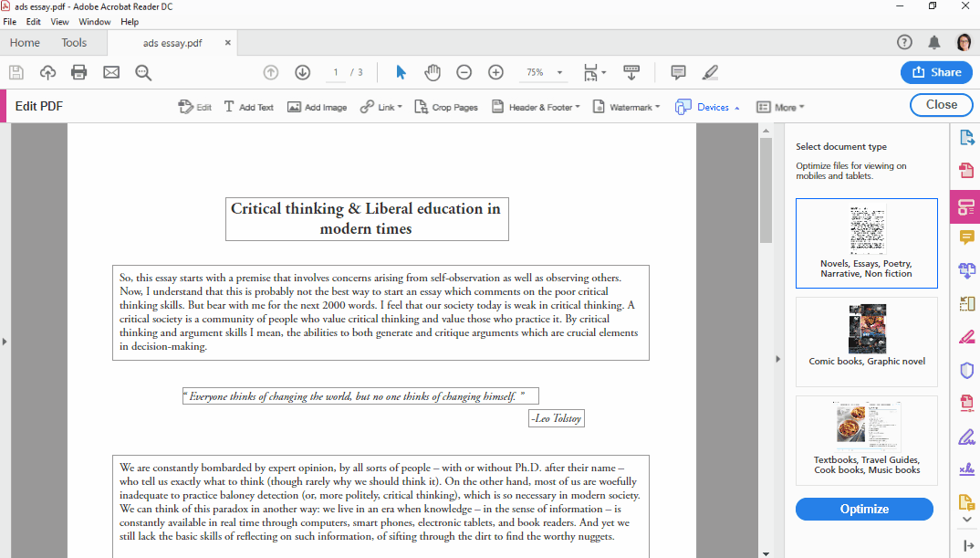This screenshot has height=558, width=980.
Task: Click the Share button
Action: click(936, 72)
